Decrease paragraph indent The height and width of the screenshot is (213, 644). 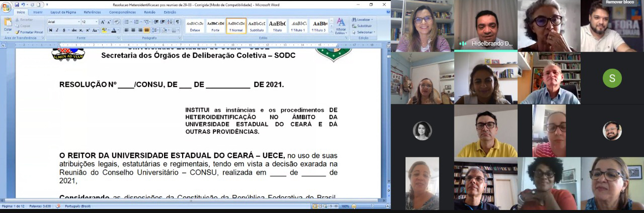click(156, 22)
